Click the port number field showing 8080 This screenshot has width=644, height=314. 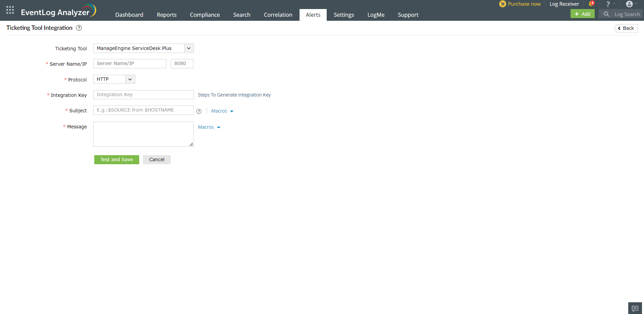coord(182,64)
